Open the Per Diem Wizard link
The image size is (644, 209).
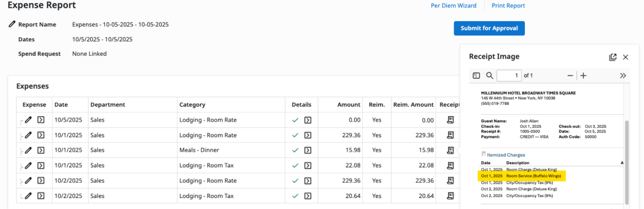(x=453, y=5)
